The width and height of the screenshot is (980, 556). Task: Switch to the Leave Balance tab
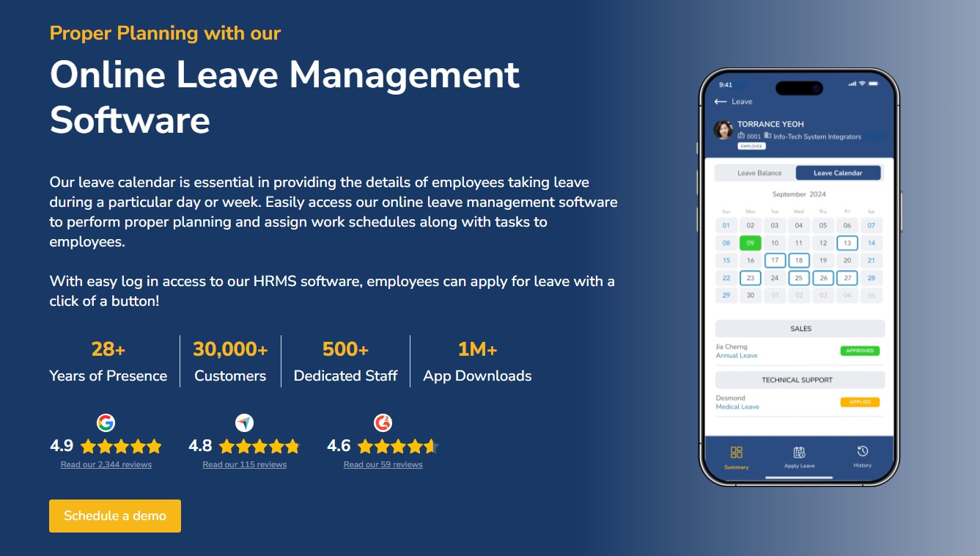click(x=759, y=172)
